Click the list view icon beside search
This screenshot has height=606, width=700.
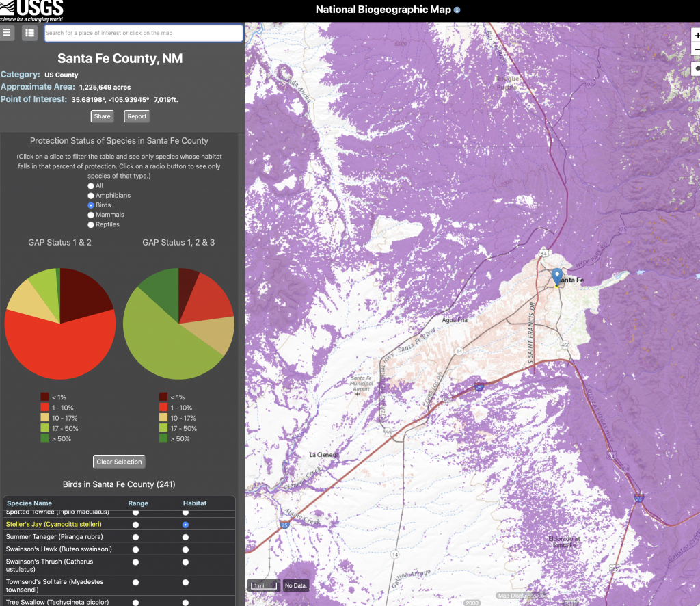point(29,33)
